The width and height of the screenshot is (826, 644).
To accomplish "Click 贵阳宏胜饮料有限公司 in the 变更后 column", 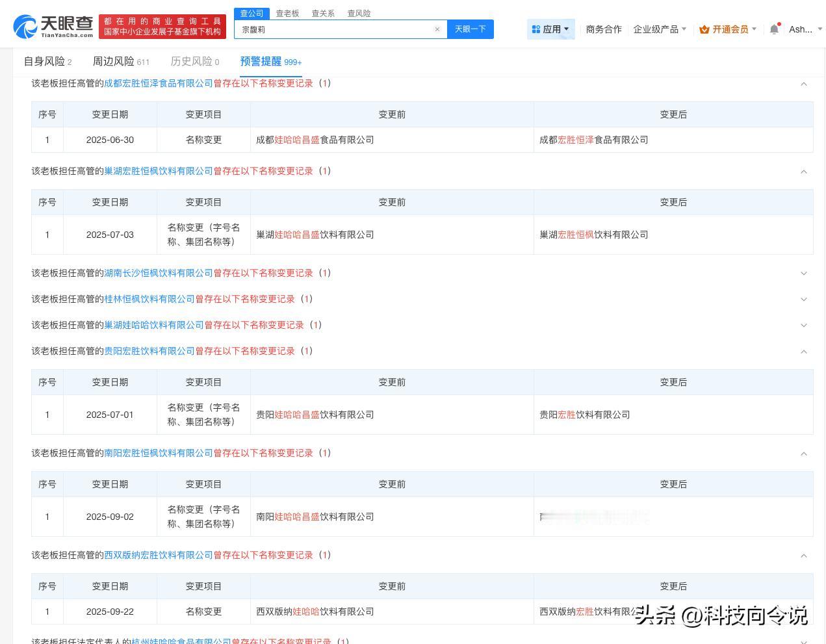I will (585, 415).
